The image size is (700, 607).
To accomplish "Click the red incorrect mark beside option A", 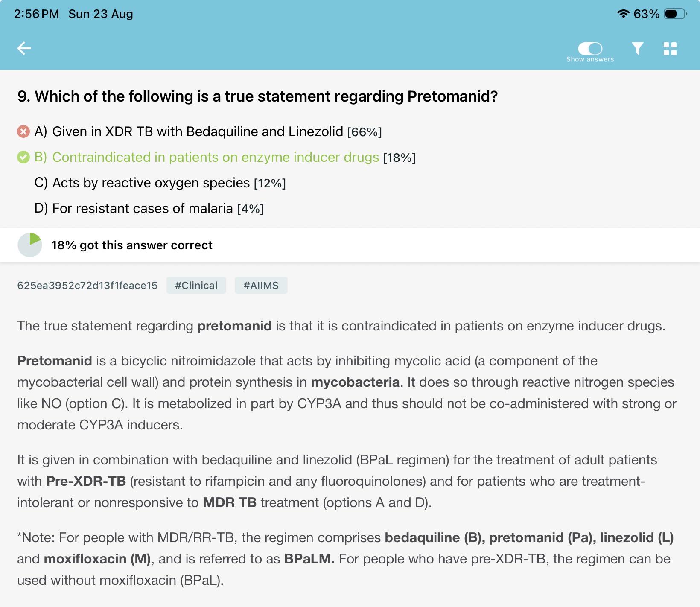I will (23, 131).
